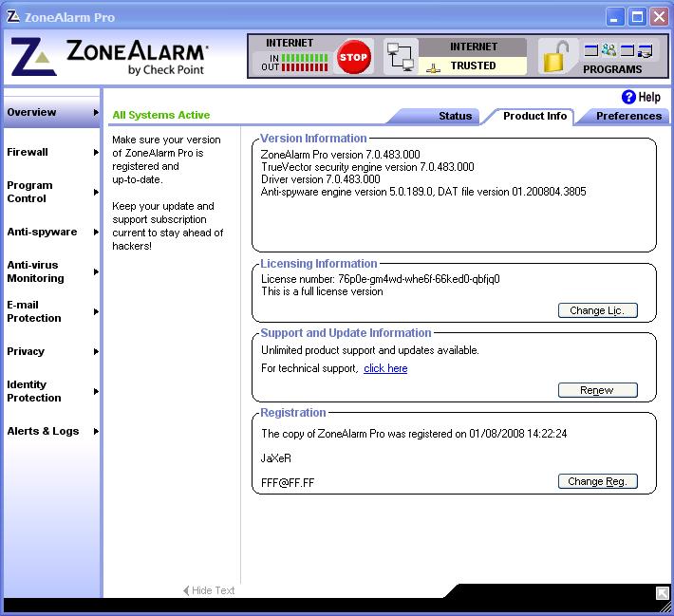Click the first program icon above PROGRAMS

click(590, 51)
